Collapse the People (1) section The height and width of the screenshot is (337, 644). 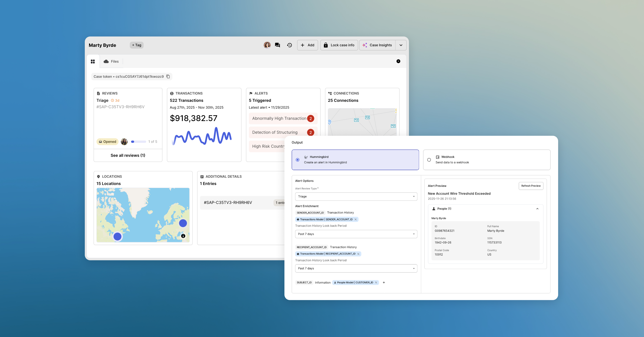click(537, 209)
